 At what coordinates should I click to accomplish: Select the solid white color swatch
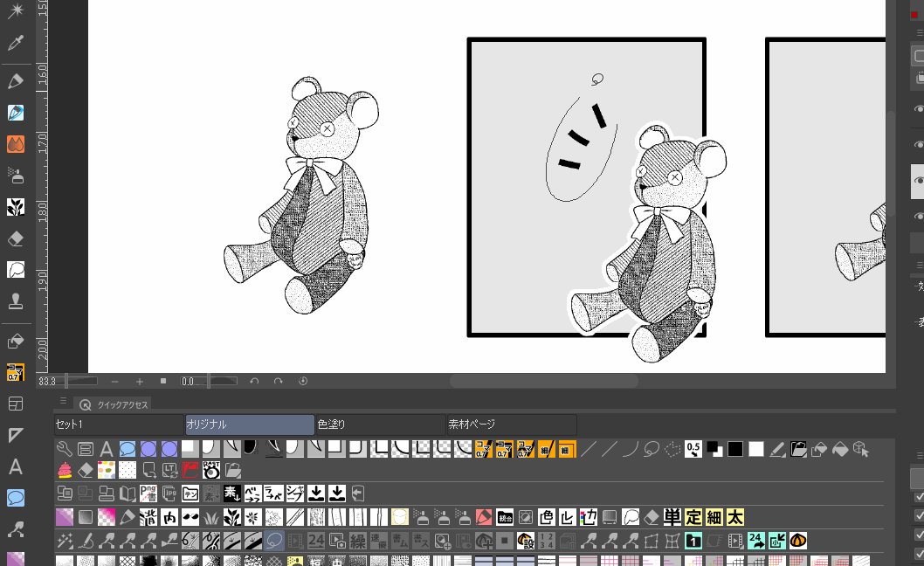[756, 449]
